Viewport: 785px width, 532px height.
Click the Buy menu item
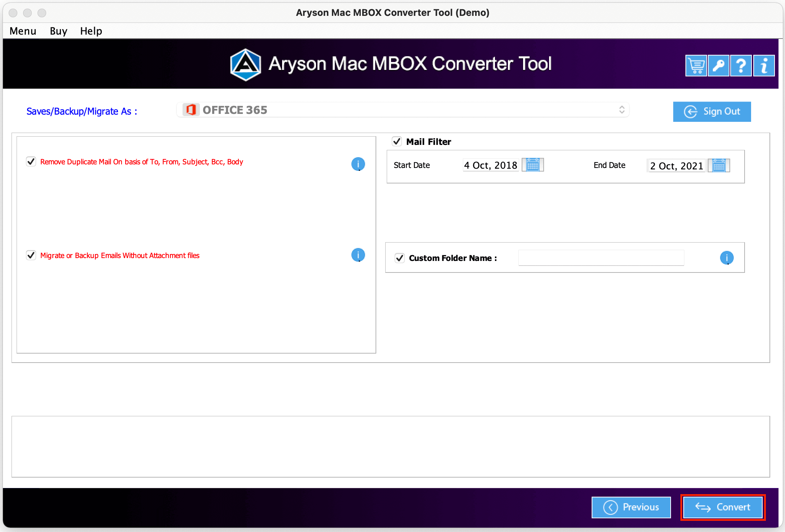tap(58, 30)
